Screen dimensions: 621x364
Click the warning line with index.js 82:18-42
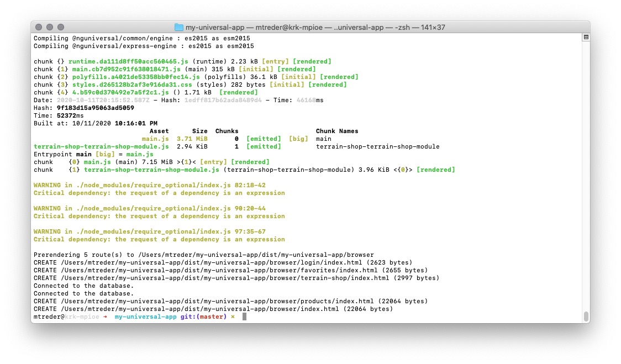pos(150,185)
